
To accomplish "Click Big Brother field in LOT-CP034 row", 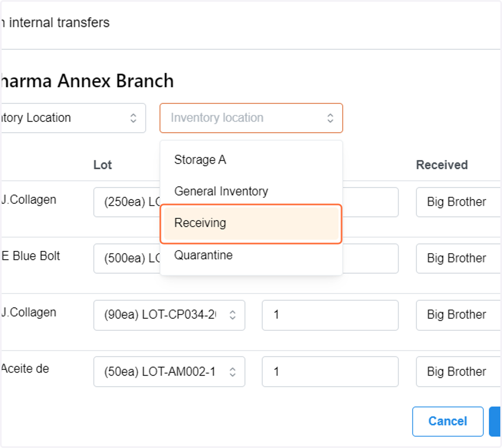I will (459, 315).
